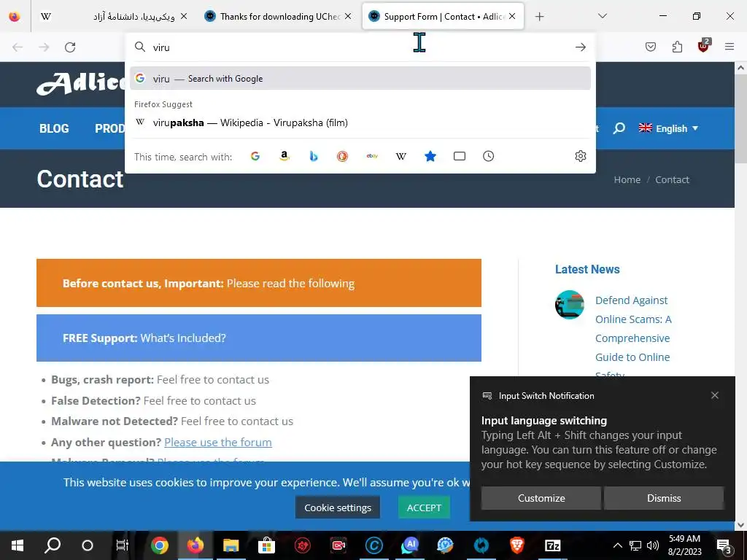Open Task View in the taskbar
The width and height of the screenshot is (747, 560).
click(123, 545)
